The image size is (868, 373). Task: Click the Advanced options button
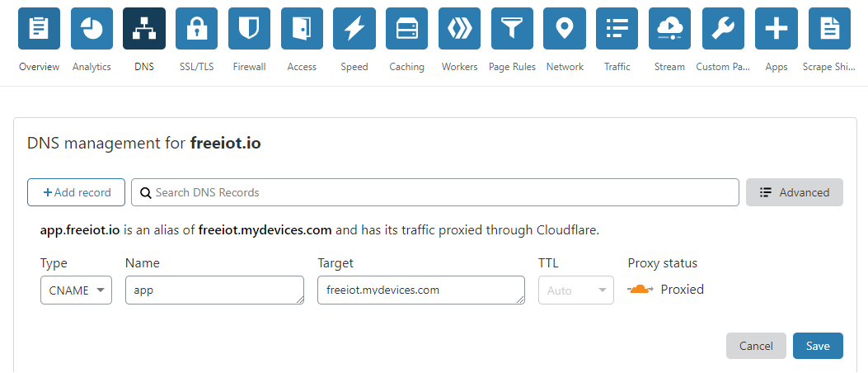(x=794, y=192)
